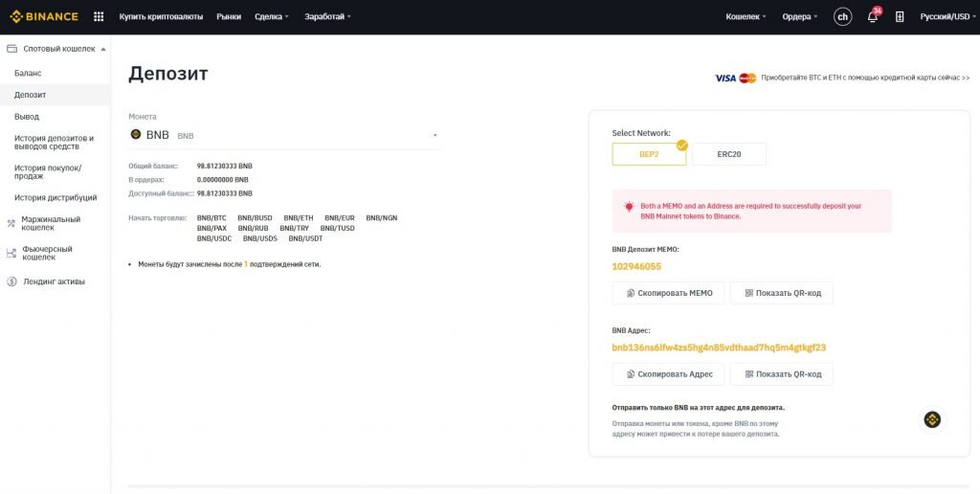Open История дистрибуций
The height and width of the screenshot is (494, 980).
[x=55, y=197]
